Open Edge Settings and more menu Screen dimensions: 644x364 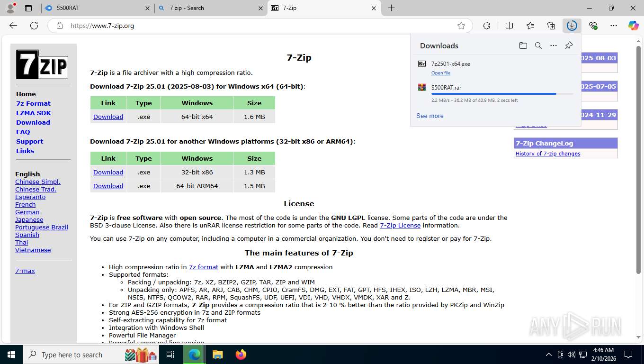point(613,26)
